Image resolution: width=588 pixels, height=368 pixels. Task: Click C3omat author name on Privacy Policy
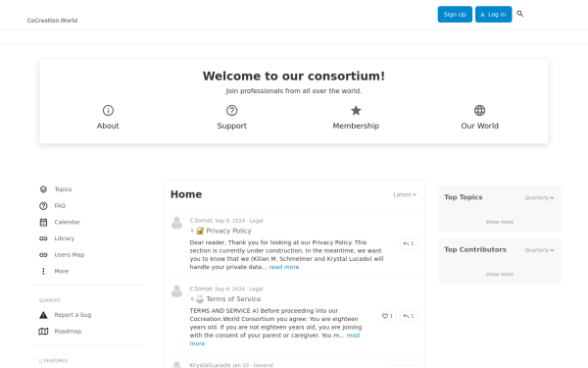point(201,221)
